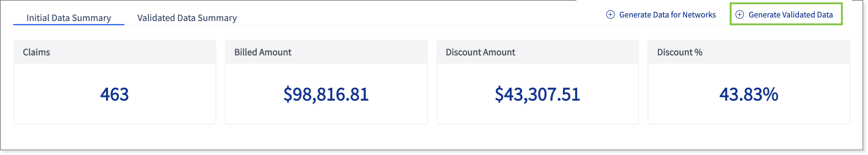
Task: Click the $43,307.51 discount amount value
Action: point(537,94)
